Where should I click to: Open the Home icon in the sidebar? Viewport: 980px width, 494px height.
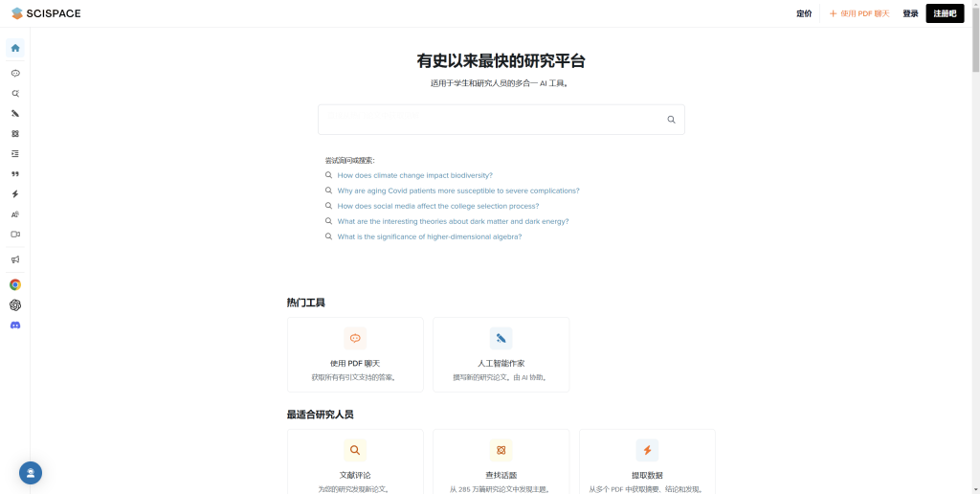tap(15, 48)
